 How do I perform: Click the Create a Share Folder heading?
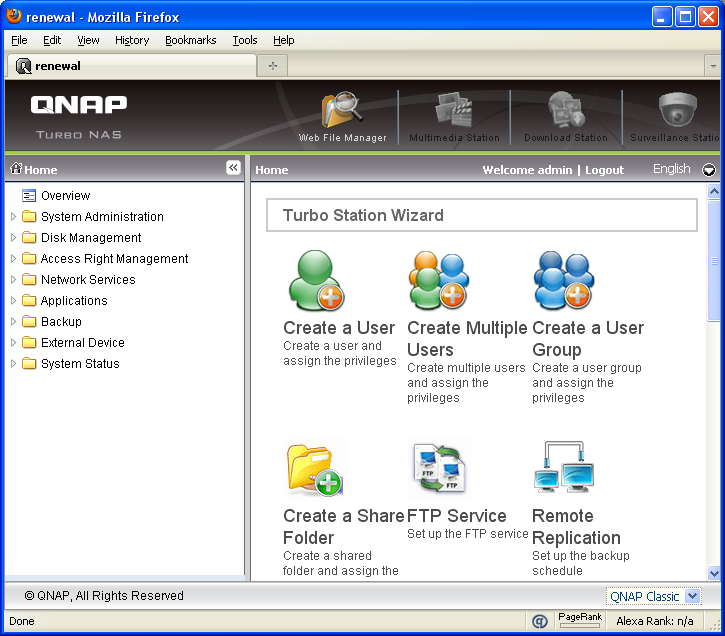click(x=344, y=527)
